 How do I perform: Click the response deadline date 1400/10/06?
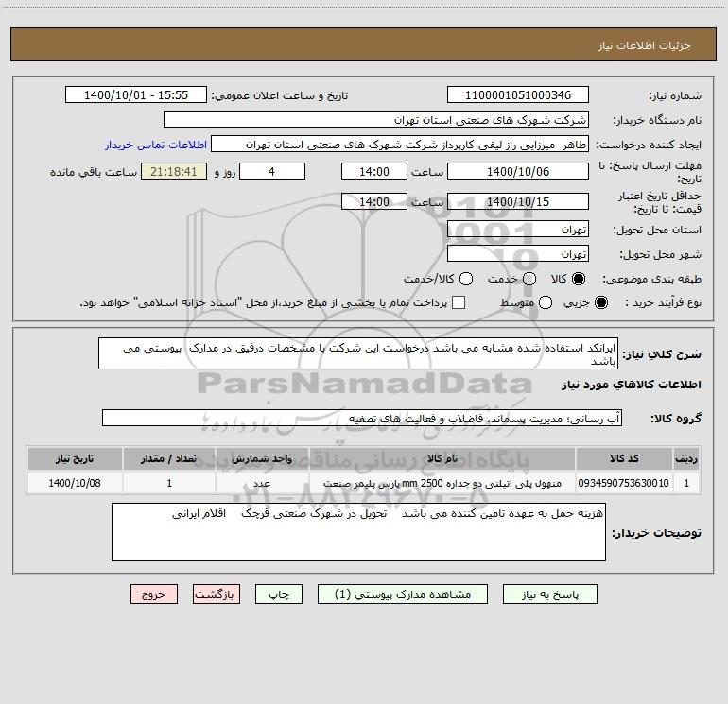tap(518, 171)
